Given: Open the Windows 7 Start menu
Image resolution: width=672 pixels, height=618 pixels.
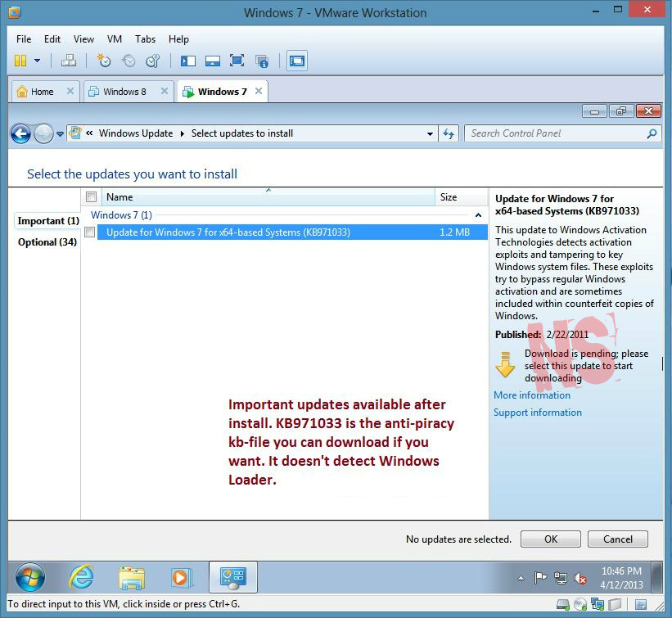Looking at the screenshot, I should (x=30, y=577).
